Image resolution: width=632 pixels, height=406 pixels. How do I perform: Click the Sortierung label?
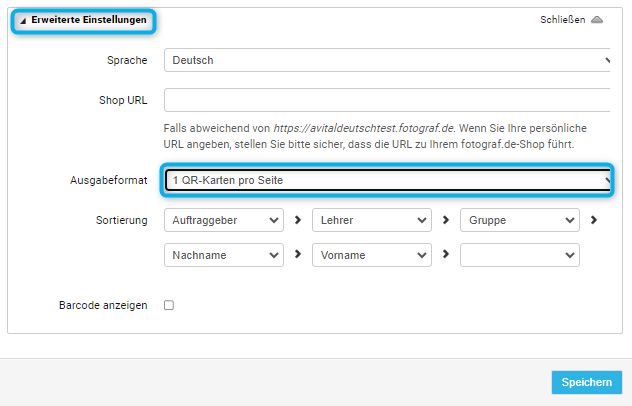click(x=122, y=220)
